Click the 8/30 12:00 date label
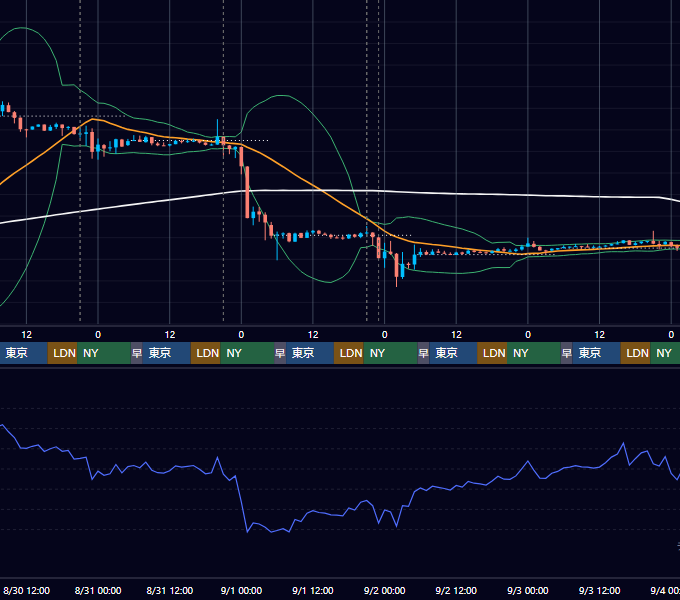Screen dimensions: 680x600 point(26,590)
